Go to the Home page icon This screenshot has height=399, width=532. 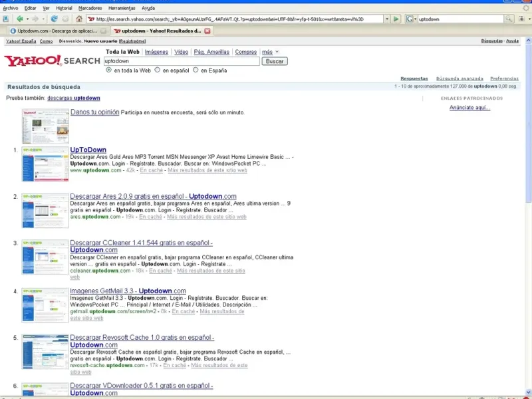[x=78, y=19]
